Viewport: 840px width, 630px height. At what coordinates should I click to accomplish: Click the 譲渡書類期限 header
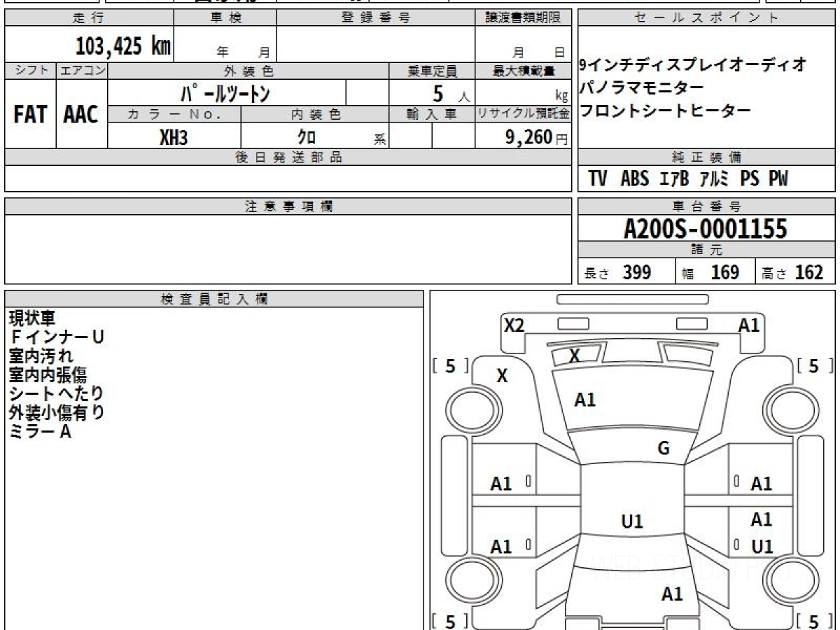click(x=524, y=18)
